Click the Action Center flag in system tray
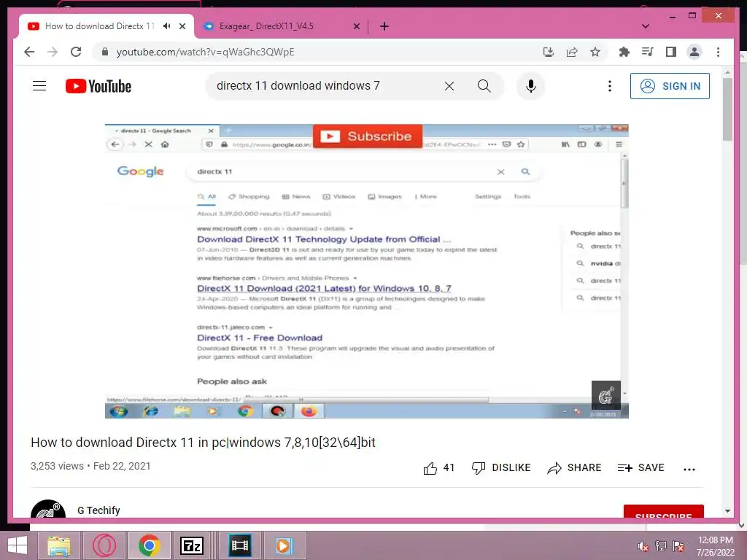 [x=678, y=546]
